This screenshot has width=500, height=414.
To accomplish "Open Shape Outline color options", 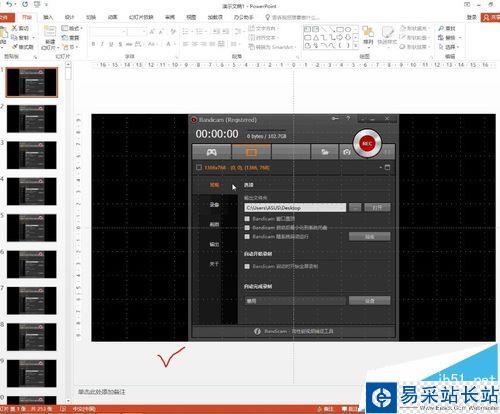I will pyautogui.click(x=415, y=37).
